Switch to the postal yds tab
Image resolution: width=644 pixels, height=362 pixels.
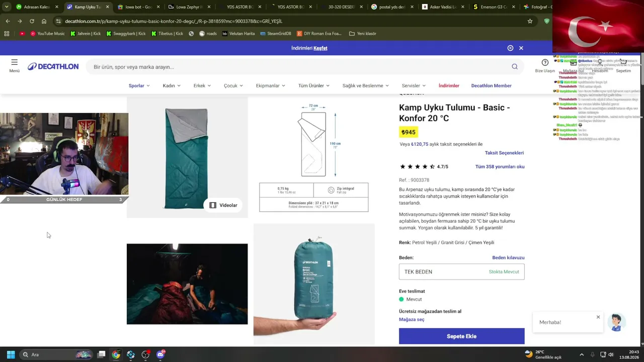pyautogui.click(x=392, y=7)
